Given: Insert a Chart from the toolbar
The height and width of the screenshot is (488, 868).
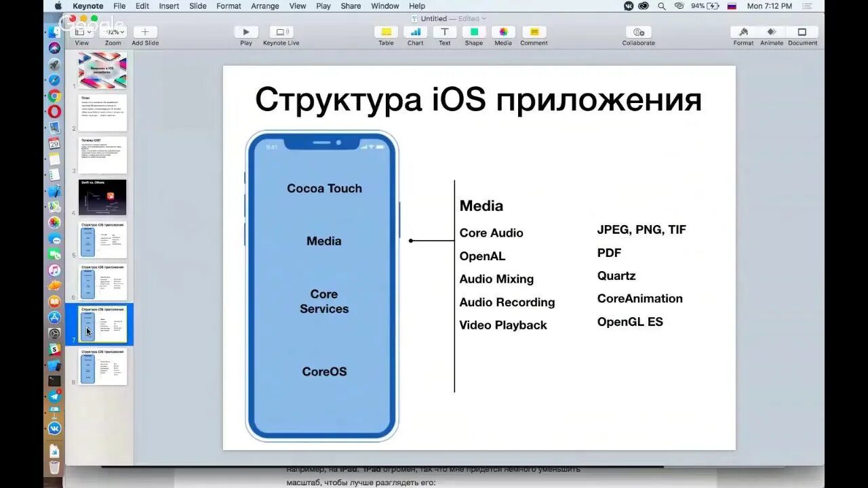Looking at the screenshot, I should tap(415, 32).
